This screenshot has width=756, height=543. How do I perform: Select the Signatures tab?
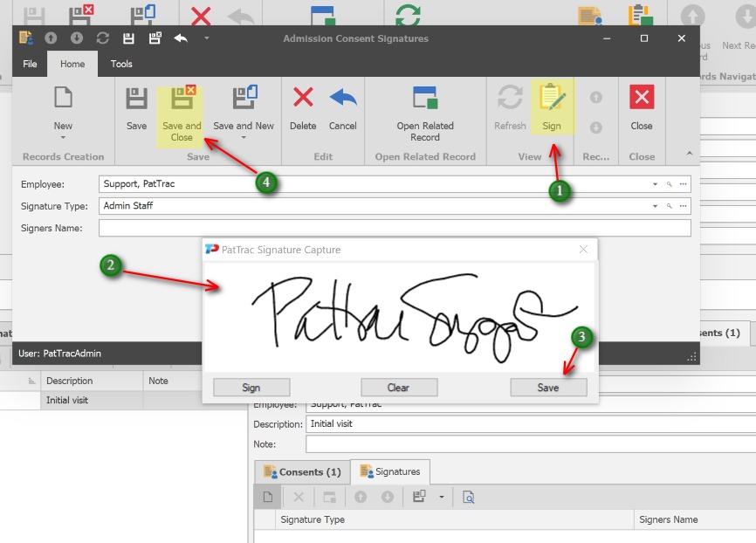click(x=389, y=472)
